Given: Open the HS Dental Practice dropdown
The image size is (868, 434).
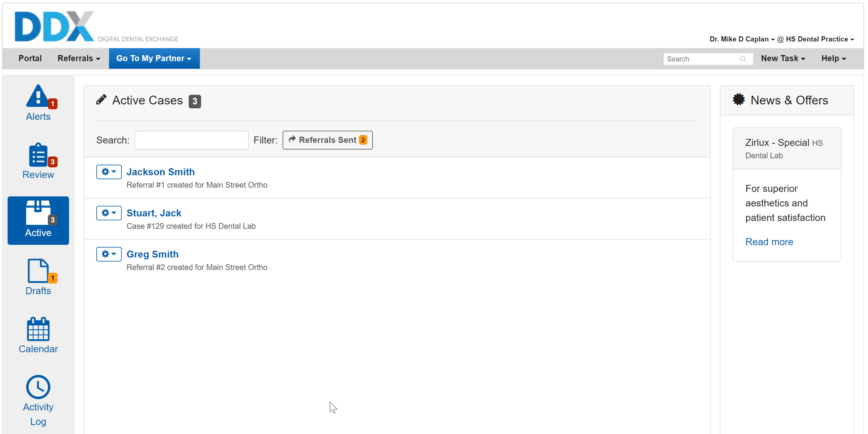Looking at the screenshot, I should tap(820, 39).
